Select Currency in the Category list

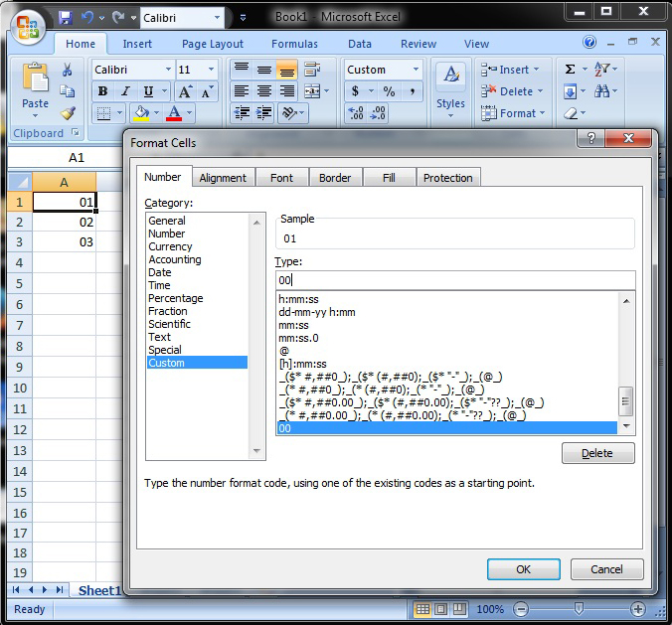170,246
